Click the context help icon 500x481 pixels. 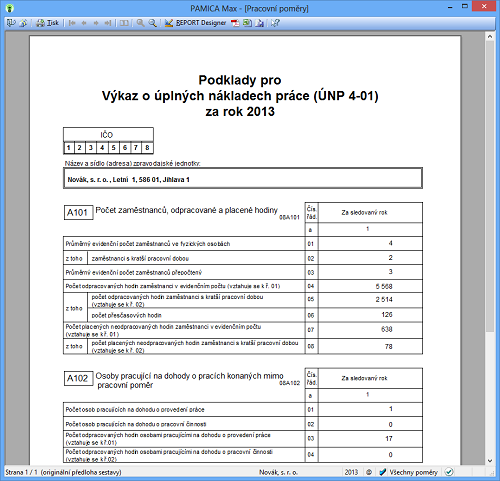tap(275, 23)
